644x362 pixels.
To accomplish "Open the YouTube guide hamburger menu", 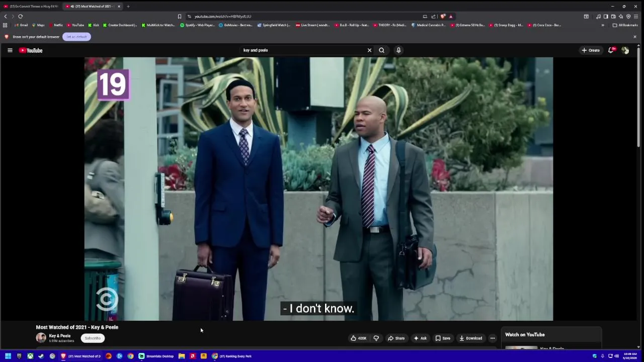I will click(x=10, y=50).
